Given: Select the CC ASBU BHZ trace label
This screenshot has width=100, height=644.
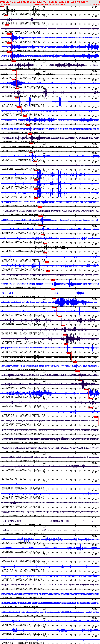Looking at the screenshot, I should coord(23,434).
